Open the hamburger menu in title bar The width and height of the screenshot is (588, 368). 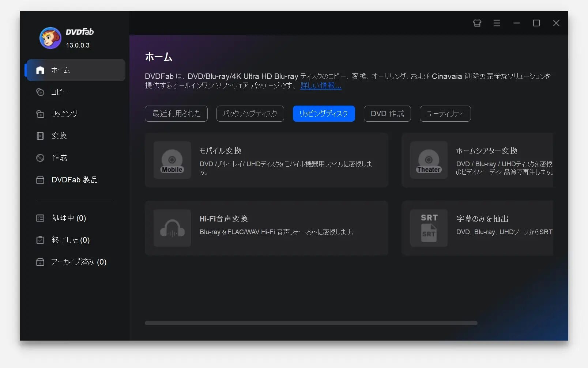coord(497,23)
